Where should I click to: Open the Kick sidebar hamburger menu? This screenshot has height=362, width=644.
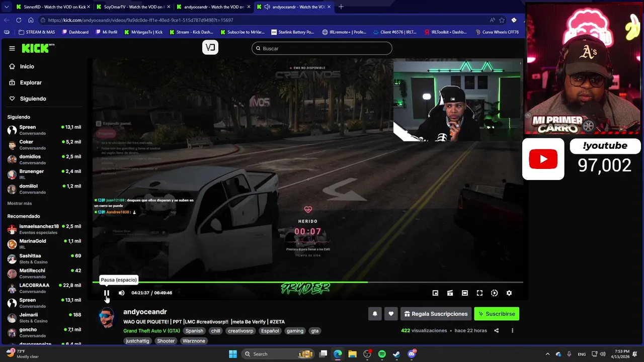point(12,48)
